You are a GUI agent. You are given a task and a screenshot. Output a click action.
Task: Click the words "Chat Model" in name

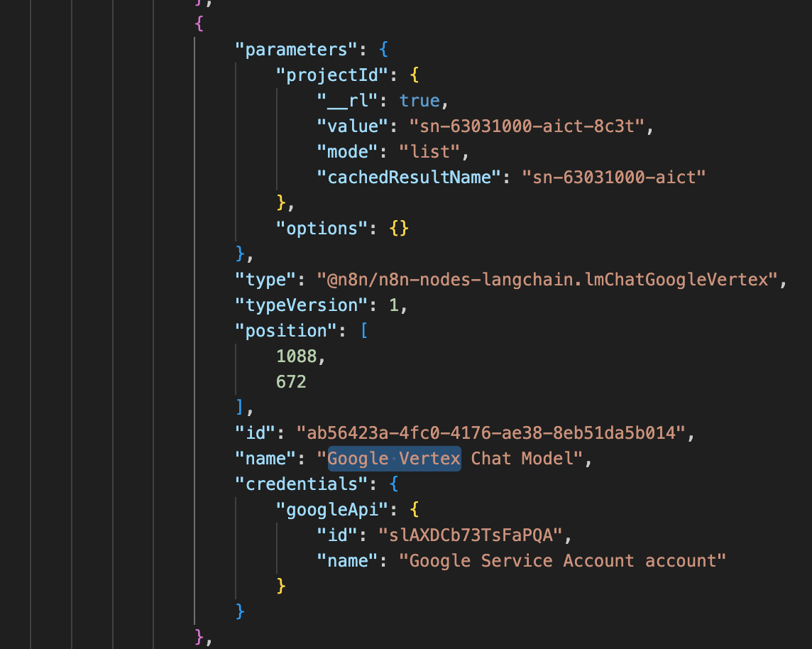tap(522, 459)
